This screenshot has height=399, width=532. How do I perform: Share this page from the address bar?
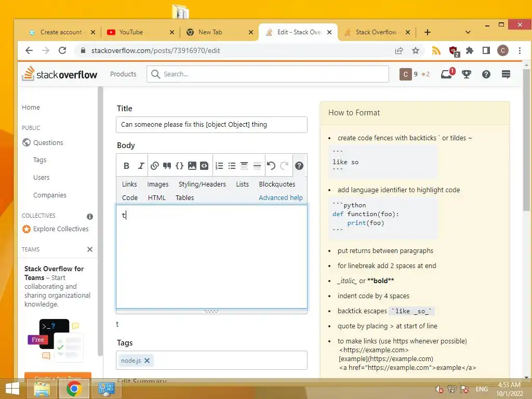point(398,50)
